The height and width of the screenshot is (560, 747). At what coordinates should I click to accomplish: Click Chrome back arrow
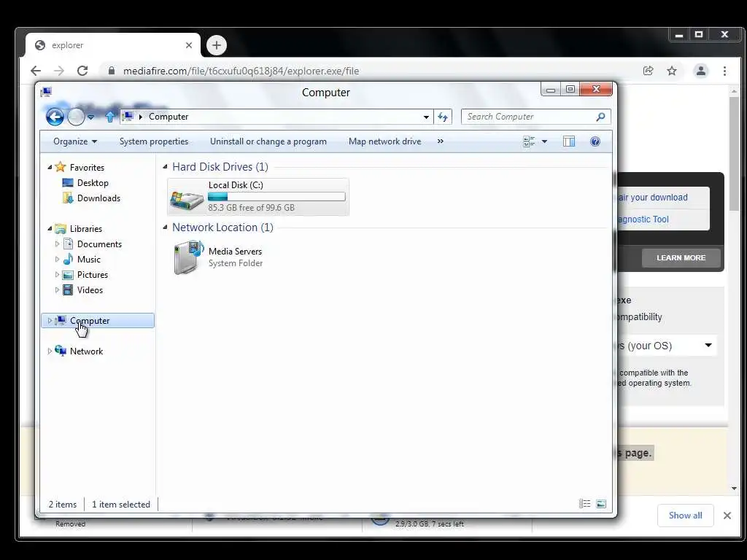(36, 71)
